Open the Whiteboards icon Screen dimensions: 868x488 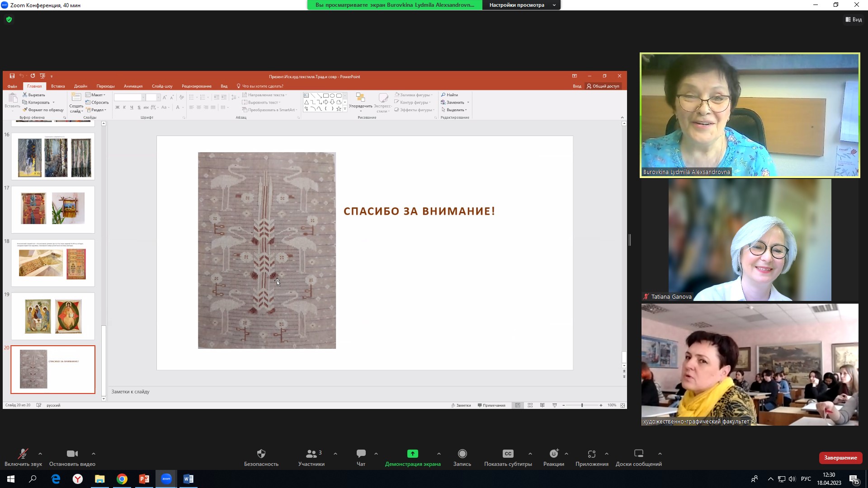point(638,454)
